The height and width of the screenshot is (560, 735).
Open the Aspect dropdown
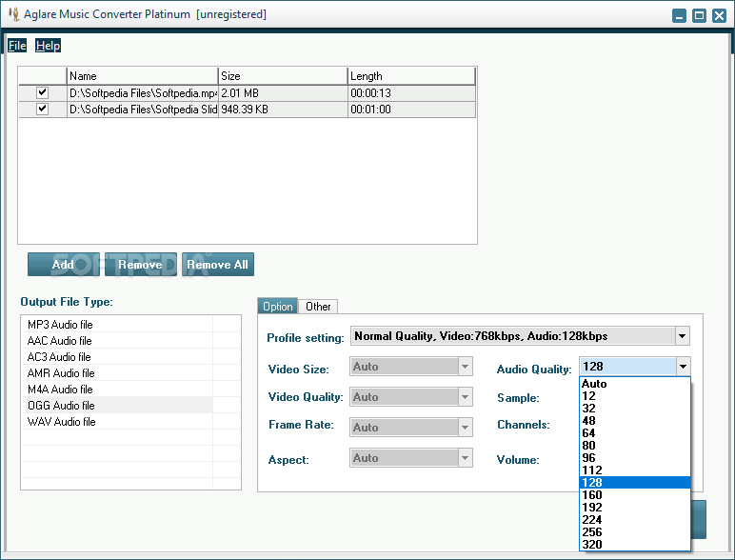click(x=465, y=458)
